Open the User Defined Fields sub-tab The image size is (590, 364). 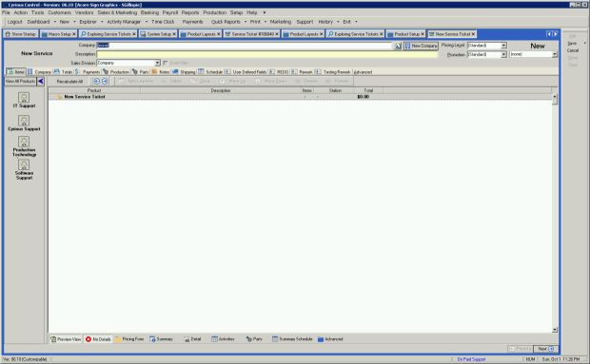point(246,71)
